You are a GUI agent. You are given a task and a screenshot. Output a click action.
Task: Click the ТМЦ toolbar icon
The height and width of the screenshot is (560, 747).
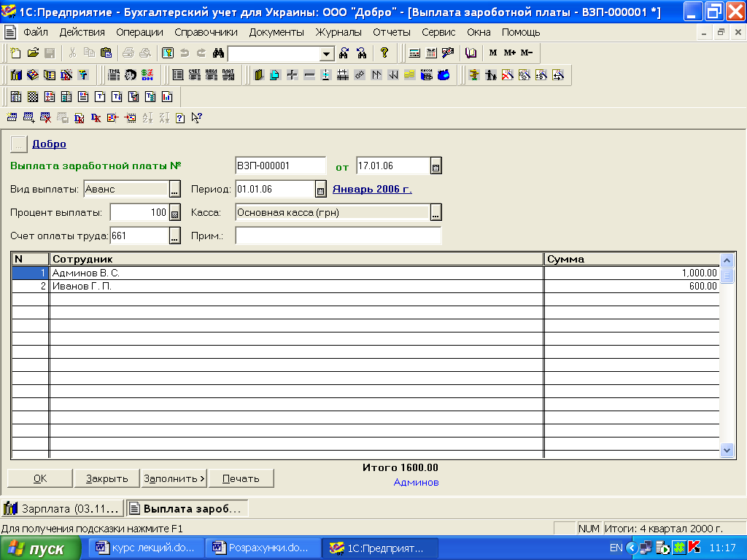(x=113, y=75)
